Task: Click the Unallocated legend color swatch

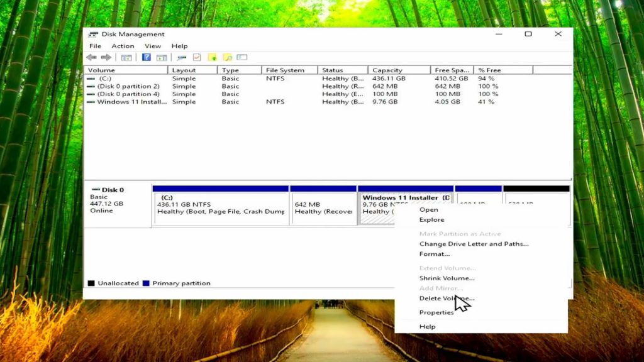Action: 92,283
